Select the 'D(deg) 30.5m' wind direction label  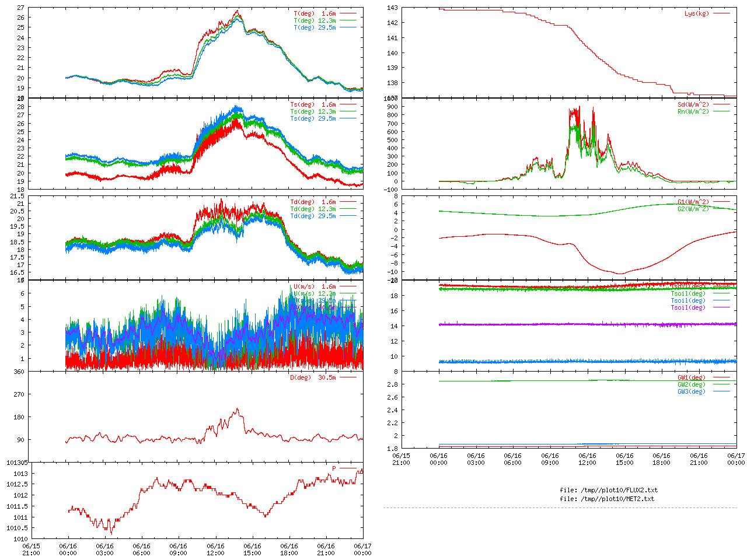313,377
